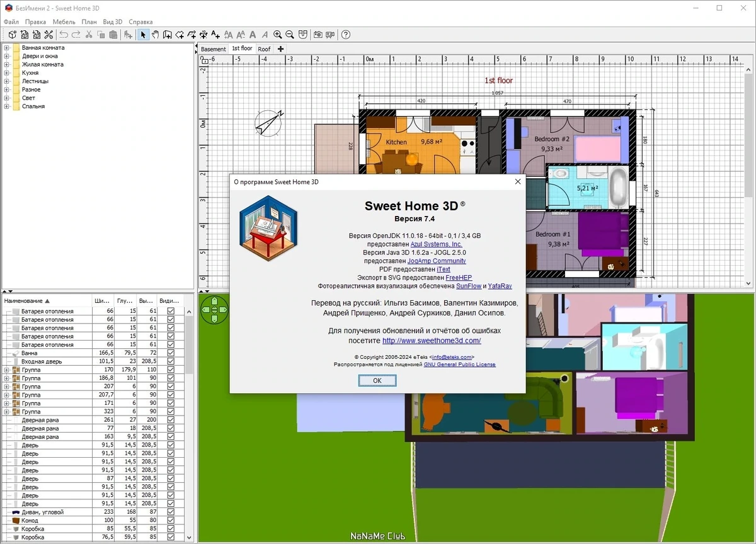Open the GNU General Public License link
Screen dimensions: 756x544
[x=459, y=365]
